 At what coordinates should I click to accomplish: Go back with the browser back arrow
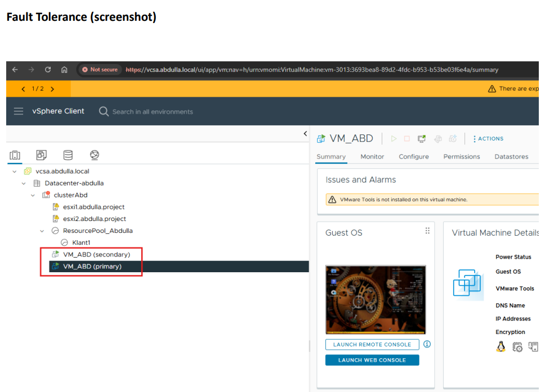(15, 69)
